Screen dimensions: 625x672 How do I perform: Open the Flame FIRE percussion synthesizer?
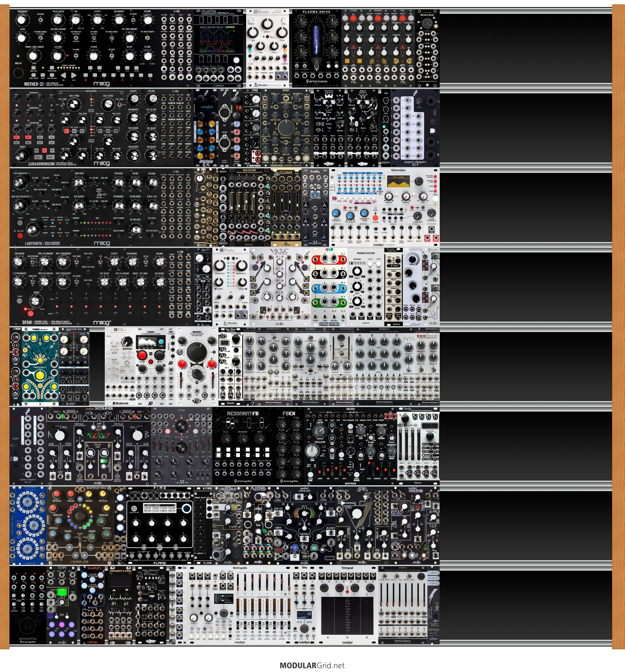160,525
